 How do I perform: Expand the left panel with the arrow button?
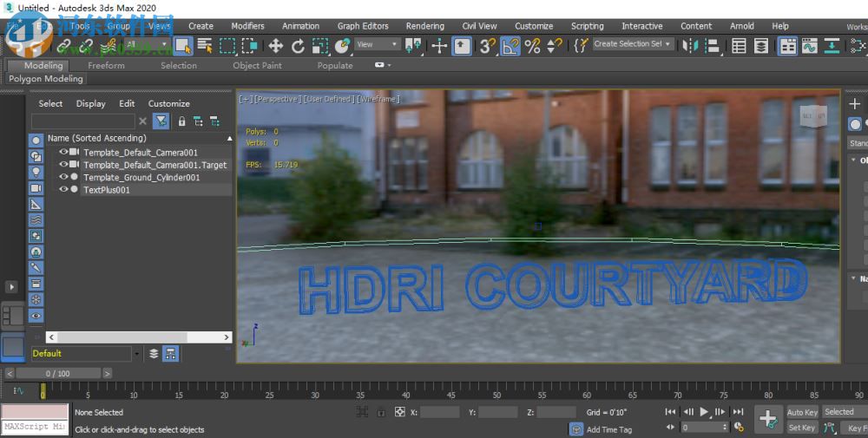11,287
